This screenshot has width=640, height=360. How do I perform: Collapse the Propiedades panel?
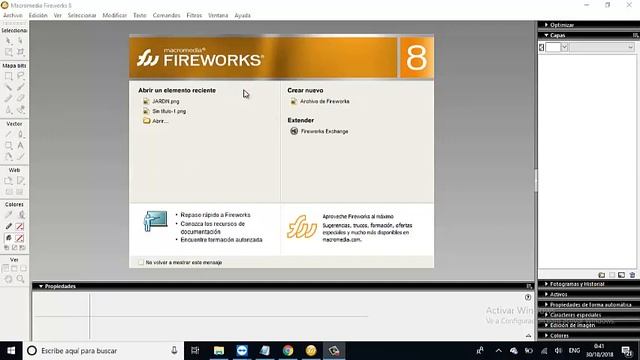coord(41,286)
